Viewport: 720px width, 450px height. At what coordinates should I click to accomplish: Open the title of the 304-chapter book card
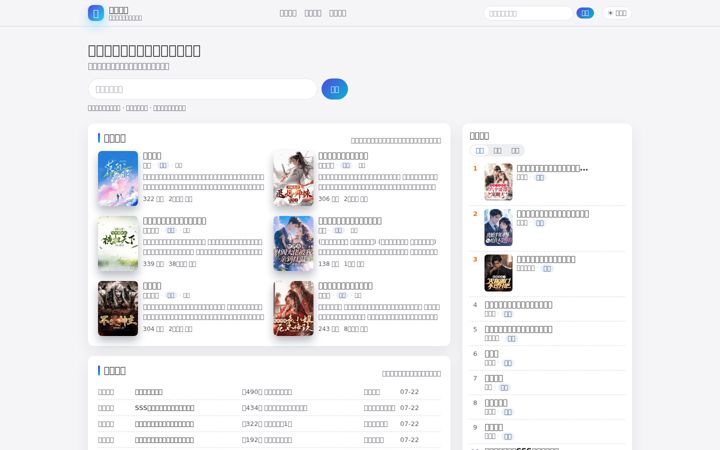(152, 286)
